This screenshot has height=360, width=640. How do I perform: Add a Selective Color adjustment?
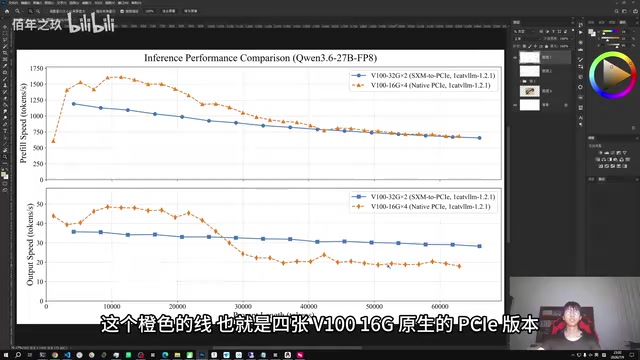click(618, 166)
